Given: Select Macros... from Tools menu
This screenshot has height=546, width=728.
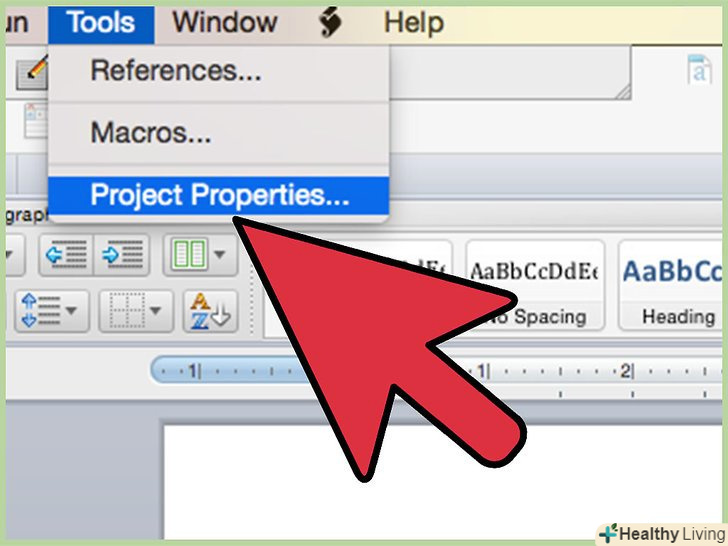Looking at the screenshot, I should coord(219,133).
